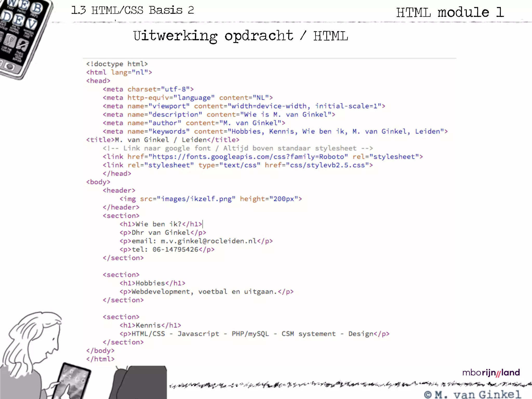Click the opening '<header>' tag
Screen dimensions: 532x399
click(119, 190)
